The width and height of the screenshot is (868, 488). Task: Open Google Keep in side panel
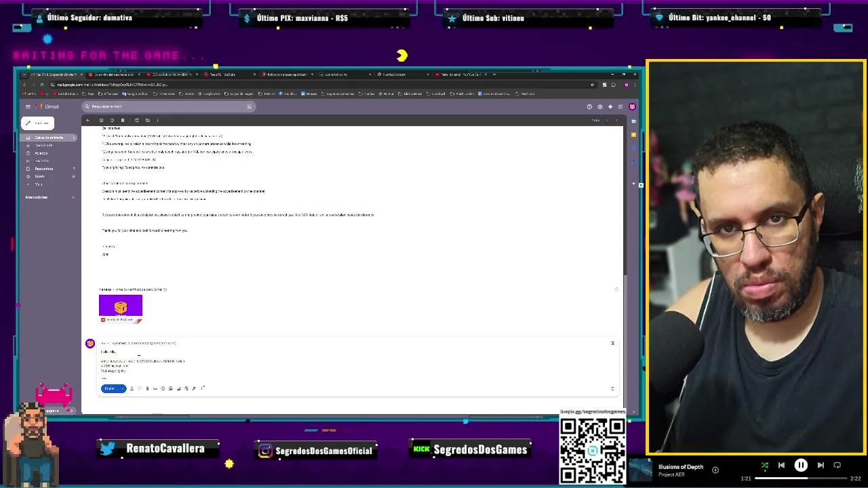633,135
